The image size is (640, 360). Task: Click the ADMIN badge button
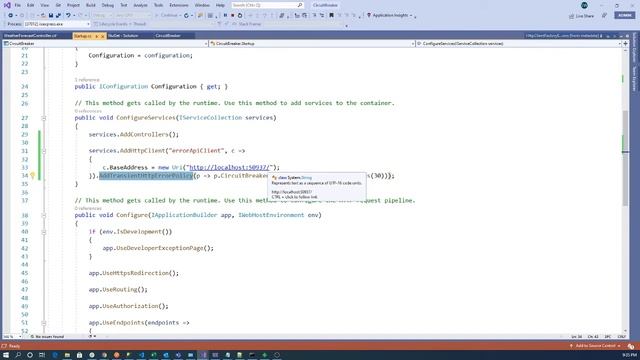tap(624, 15)
